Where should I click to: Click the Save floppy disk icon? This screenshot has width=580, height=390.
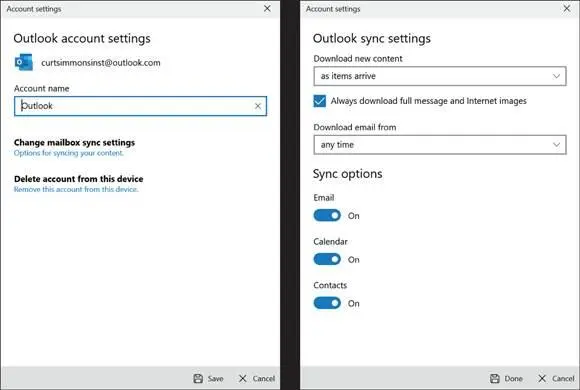[198, 378]
